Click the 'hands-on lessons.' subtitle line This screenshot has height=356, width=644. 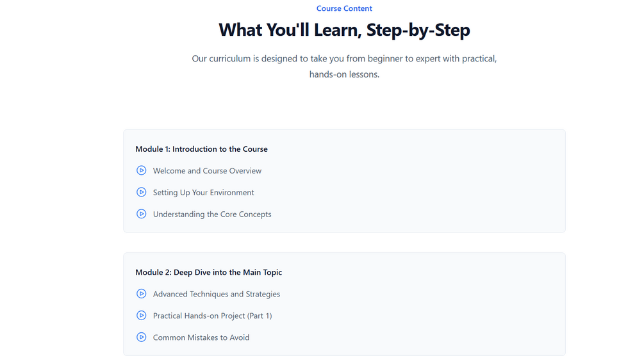coord(344,74)
